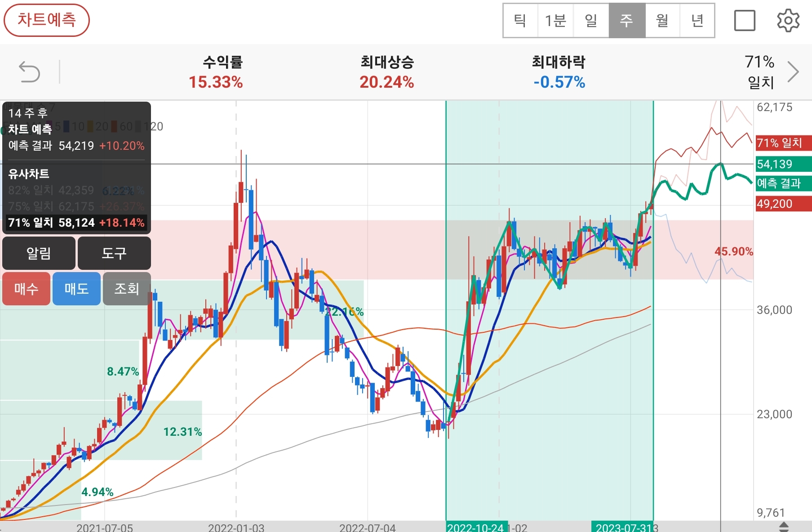This screenshot has height=532, width=812.
Task: Tap the 62,175 price axis label
Action: tap(775, 107)
